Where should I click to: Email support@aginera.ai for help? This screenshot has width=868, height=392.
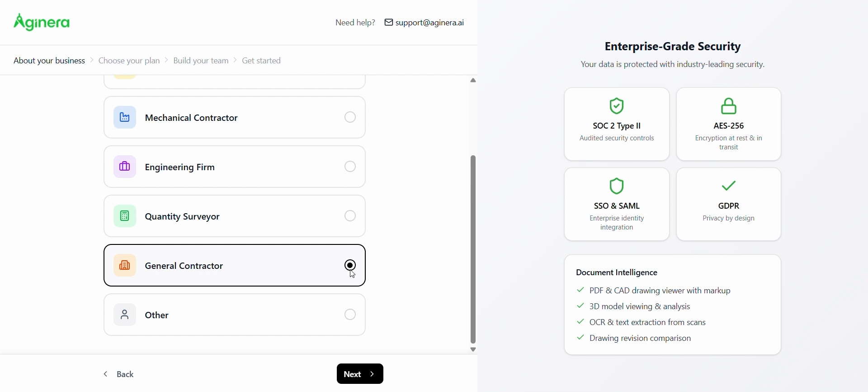point(425,23)
